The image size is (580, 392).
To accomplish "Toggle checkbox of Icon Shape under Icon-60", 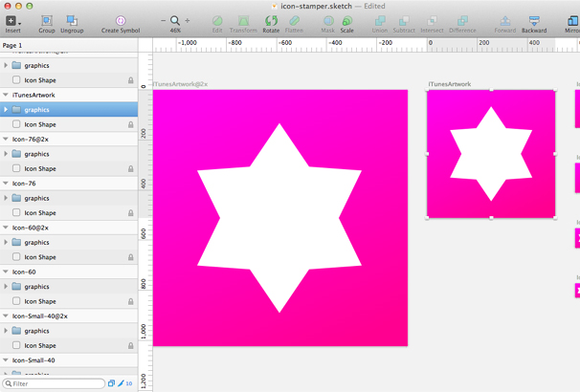I will (x=16, y=301).
